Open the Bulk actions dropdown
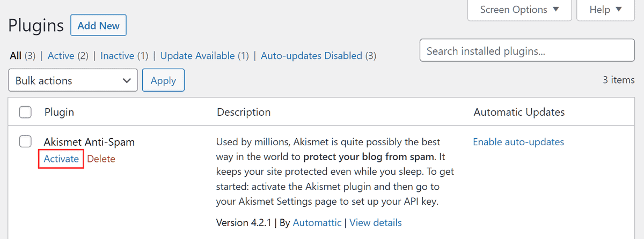 [x=73, y=80]
